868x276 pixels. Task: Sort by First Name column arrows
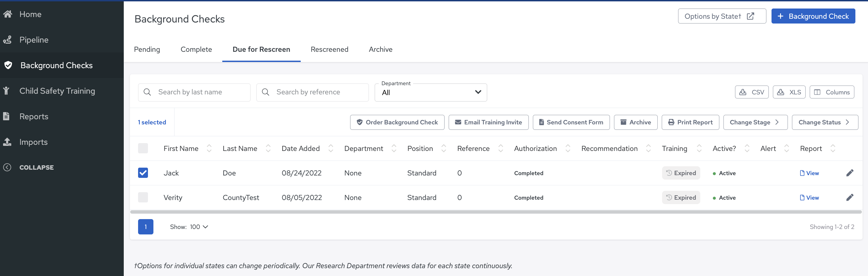point(209,148)
